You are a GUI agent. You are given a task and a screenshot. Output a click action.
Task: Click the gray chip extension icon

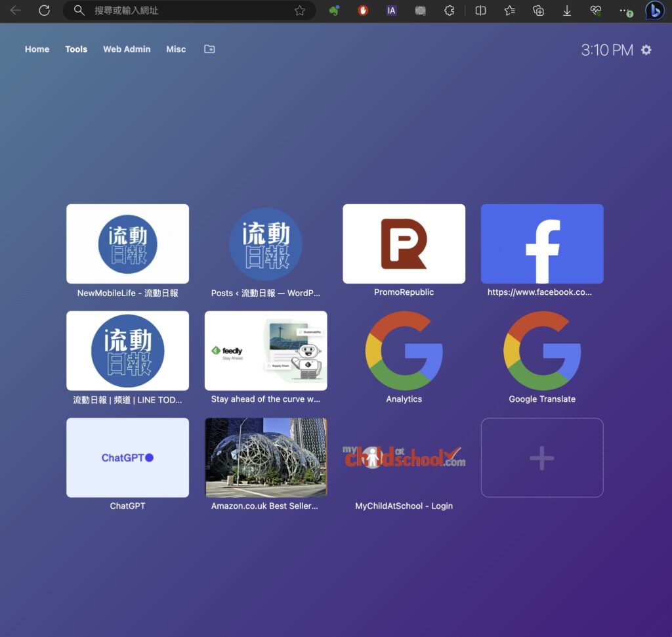tap(421, 11)
